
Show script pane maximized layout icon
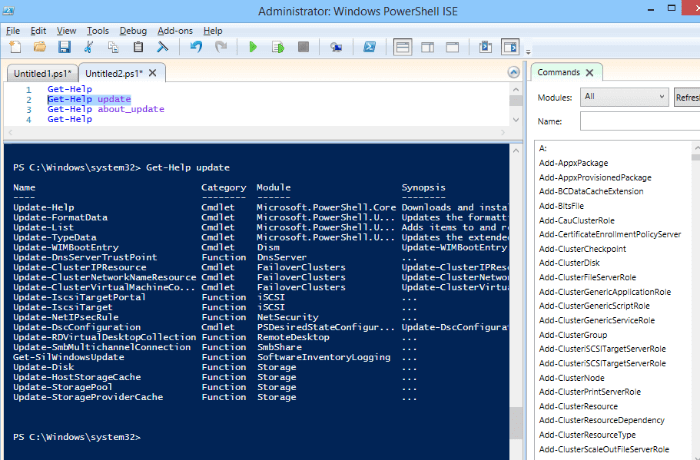[452, 47]
